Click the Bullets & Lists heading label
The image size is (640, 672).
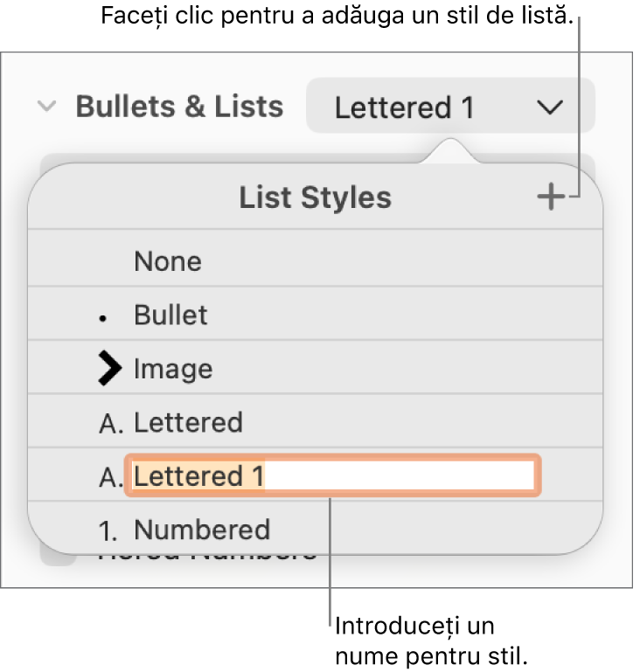(x=179, y=107)
